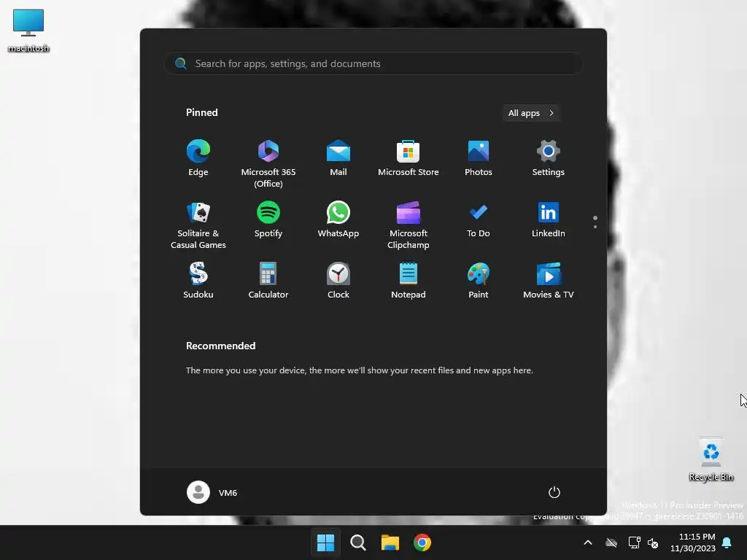Image resolution: width=747 pixels, height=560 pixels.
Task: Click the All apps button
Action: [531, 113]
